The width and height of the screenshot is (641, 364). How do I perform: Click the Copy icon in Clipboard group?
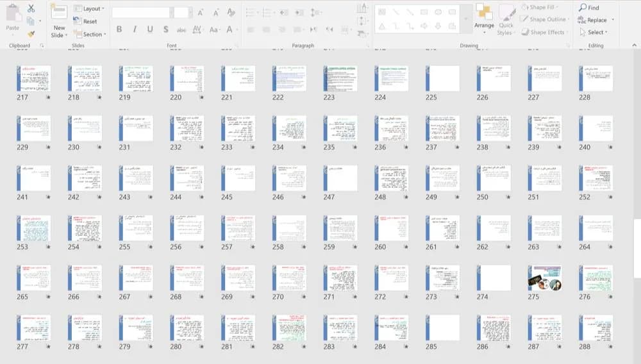tap(30, 21)
